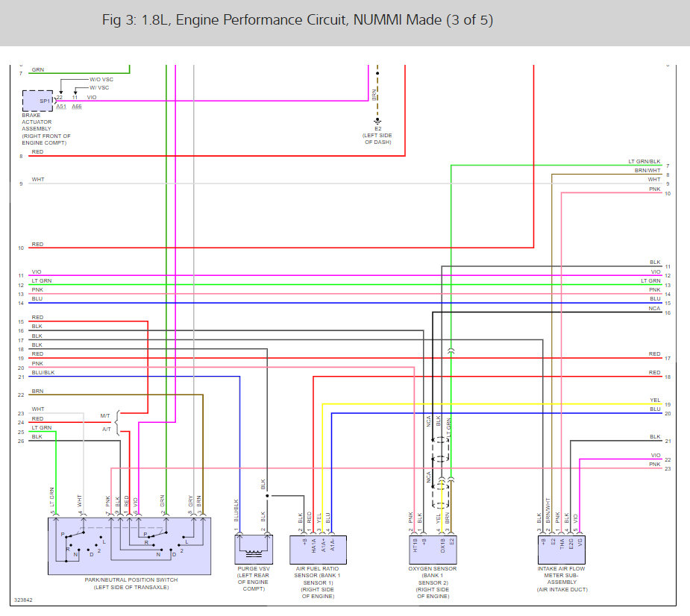This screenshot has height=616, width=690.
Task: Click the OX1B terminal label
Action: (x=442, y=546)
